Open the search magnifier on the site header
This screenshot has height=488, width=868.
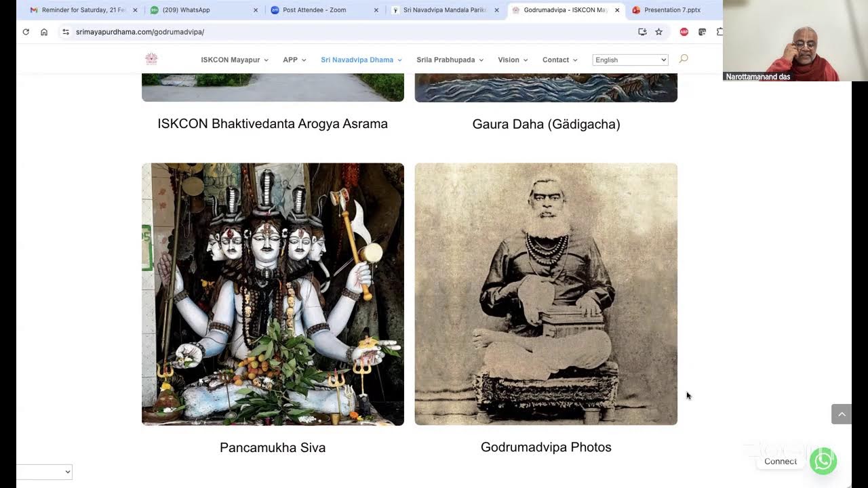[x=684, y=59]
